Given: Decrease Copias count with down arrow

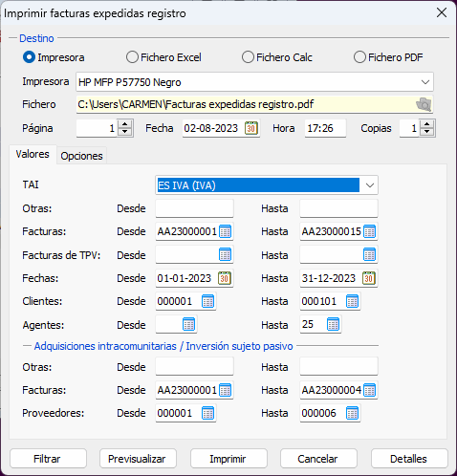Looking at the screenshot, I should coord(427,132).
